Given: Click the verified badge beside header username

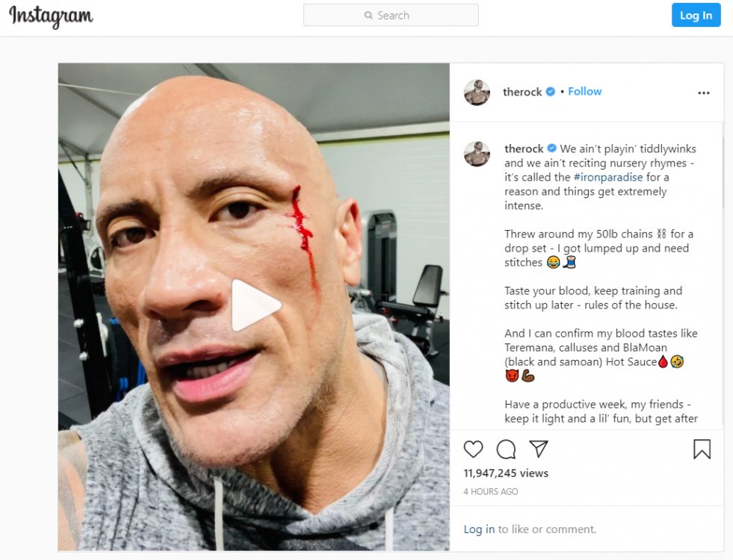Looking at the screenshot, I should tap(551, 92).
